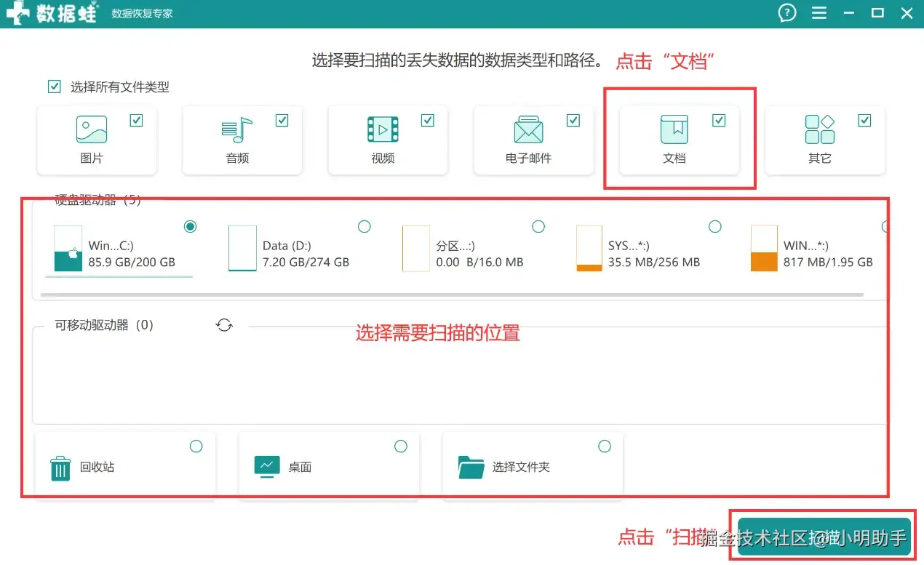
Task: Click the 选择文件夹 label text
Action: [x=521, y=467]
